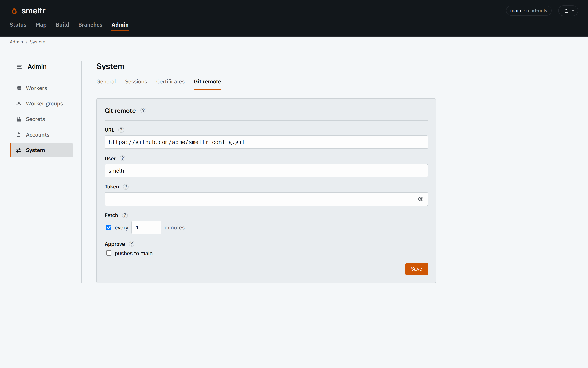Screen dimensions: 588x368
Task: Open Worker groups in the admin sidebar
Action: point(41,104)
